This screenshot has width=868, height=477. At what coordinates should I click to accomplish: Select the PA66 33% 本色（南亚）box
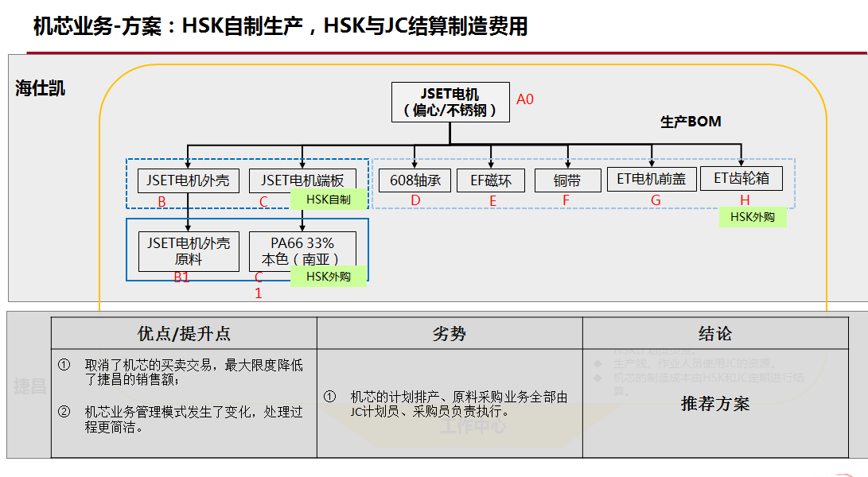(x=302, y=251)
